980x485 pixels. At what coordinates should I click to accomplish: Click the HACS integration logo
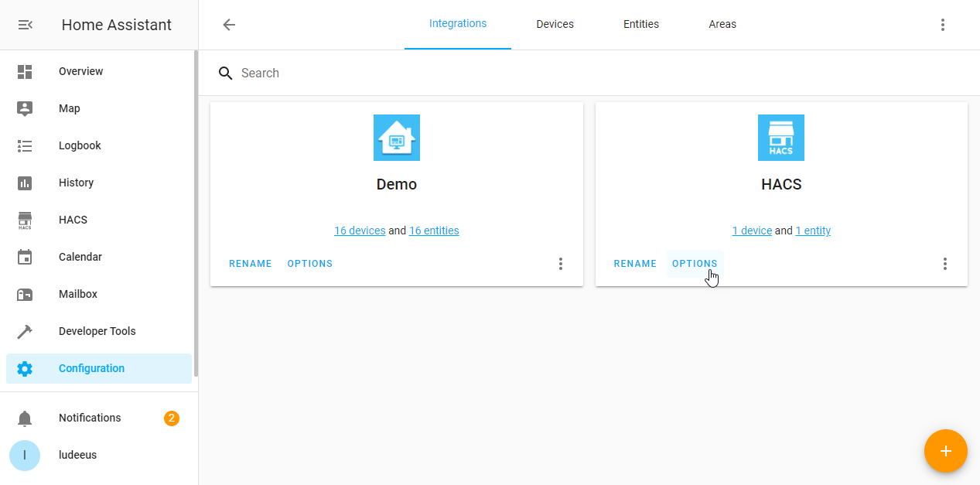pyautogui.click(x=781, y=138)
